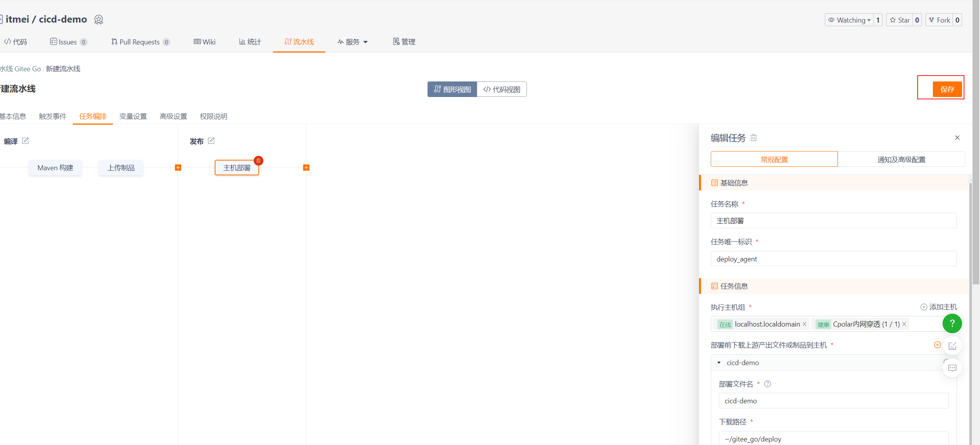Click the add task plus icon in 发布 stage
Viewport: 980px width, 445px height.
point(305,168)
